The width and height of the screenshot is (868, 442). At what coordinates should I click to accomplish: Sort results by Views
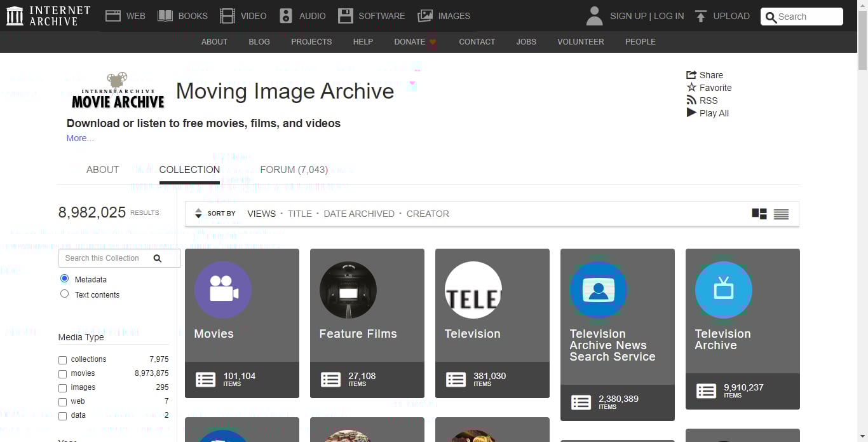(x=262, y=214)
